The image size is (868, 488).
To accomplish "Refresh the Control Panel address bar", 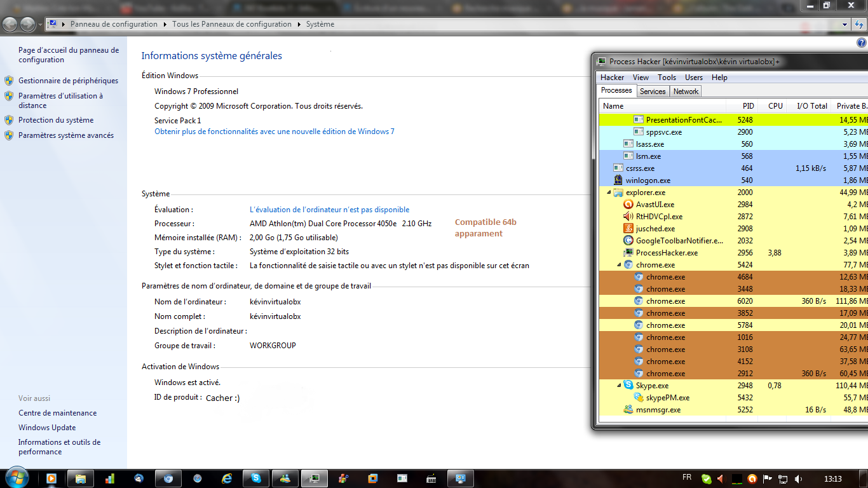I will [x=858, y=24].
